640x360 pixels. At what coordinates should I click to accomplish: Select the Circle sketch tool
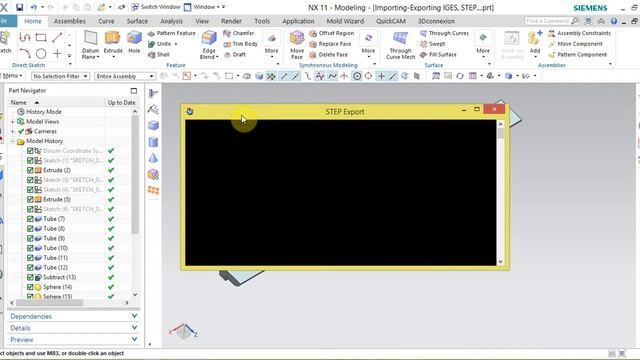pos(41,53)
